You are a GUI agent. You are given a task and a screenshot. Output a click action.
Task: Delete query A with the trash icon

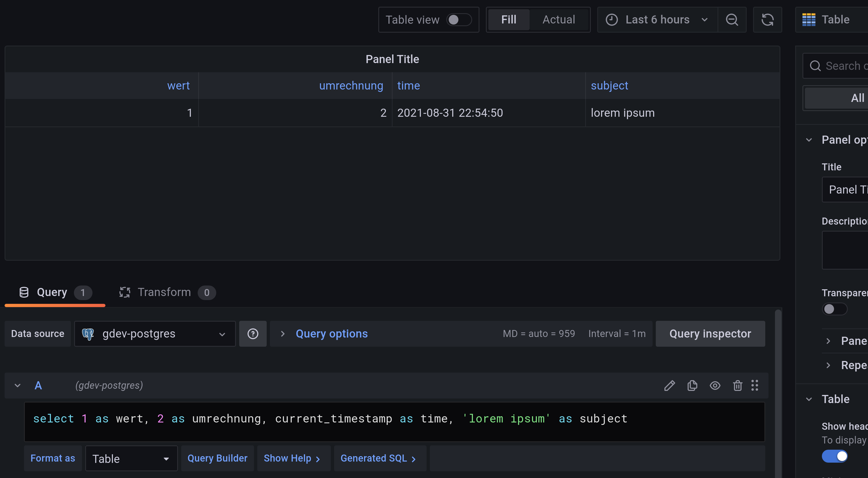coord(737,385)
